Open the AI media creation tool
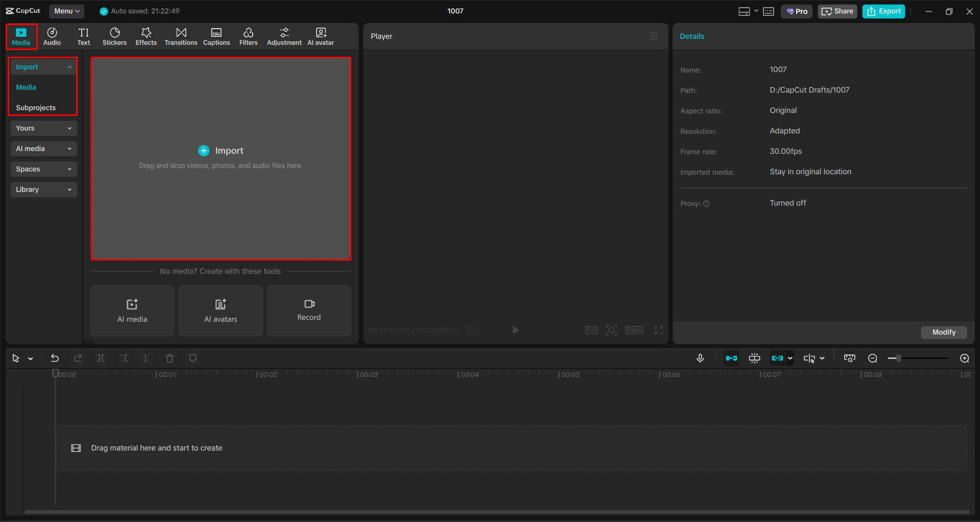The height and width of the screenshot is (522, 980). pyautogui.click(x=132, y=311)
